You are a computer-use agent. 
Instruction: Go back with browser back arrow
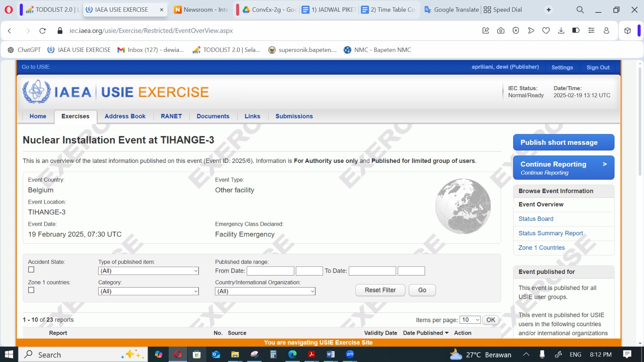(x=10, y=31)
